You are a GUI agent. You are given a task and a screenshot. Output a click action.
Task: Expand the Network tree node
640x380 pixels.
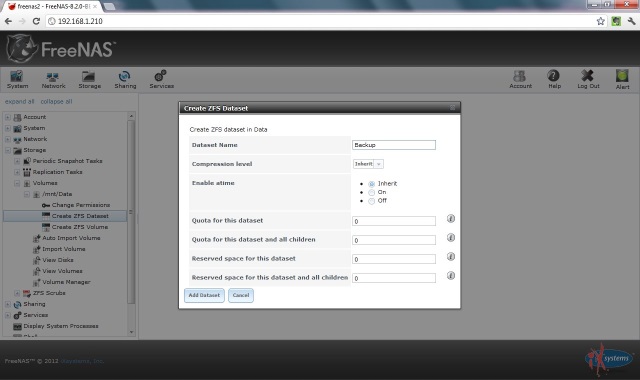8,139
